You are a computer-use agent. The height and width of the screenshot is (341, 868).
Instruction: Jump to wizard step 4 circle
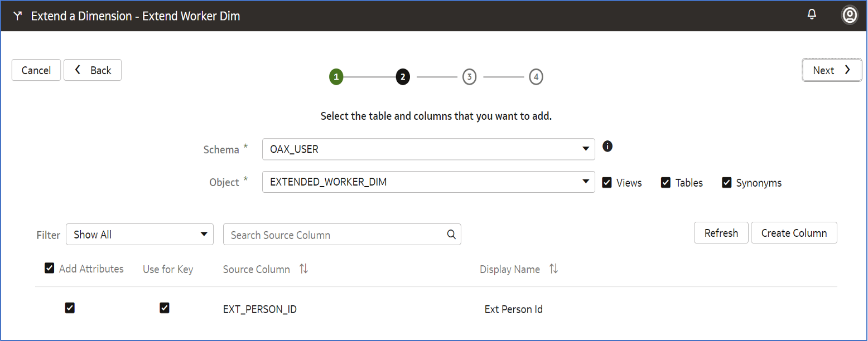coord(536,77)
